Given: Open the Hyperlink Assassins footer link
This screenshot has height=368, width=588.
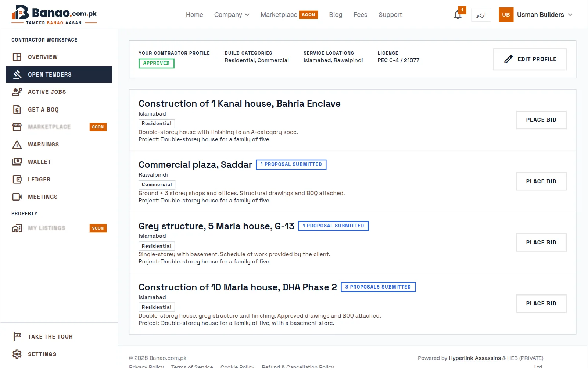Looking at the screenshot, I should (474, 358).
